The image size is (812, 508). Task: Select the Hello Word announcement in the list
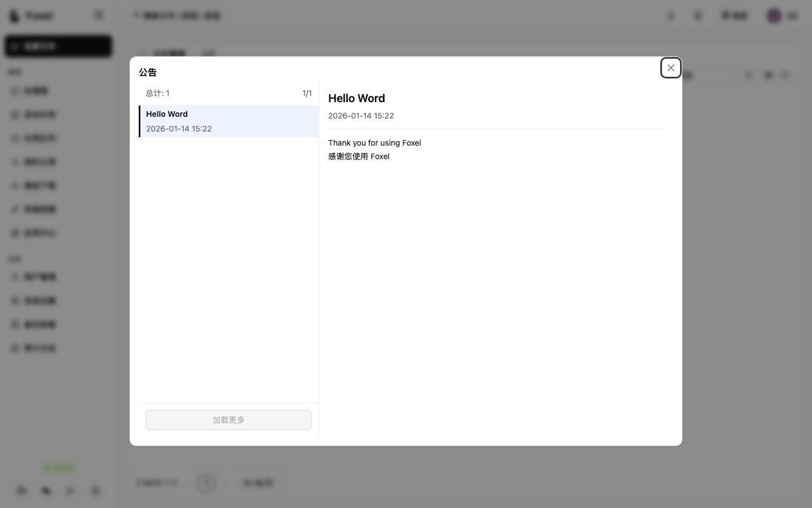pyautogui.click(x=229, y=121)
